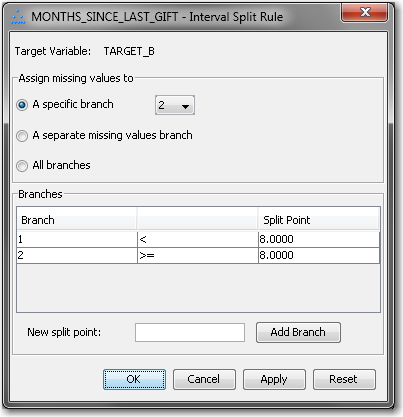Viewport: 403px width, 417px height.
Task: Open the specific branch number dropdown
Action: click(175, 105)
